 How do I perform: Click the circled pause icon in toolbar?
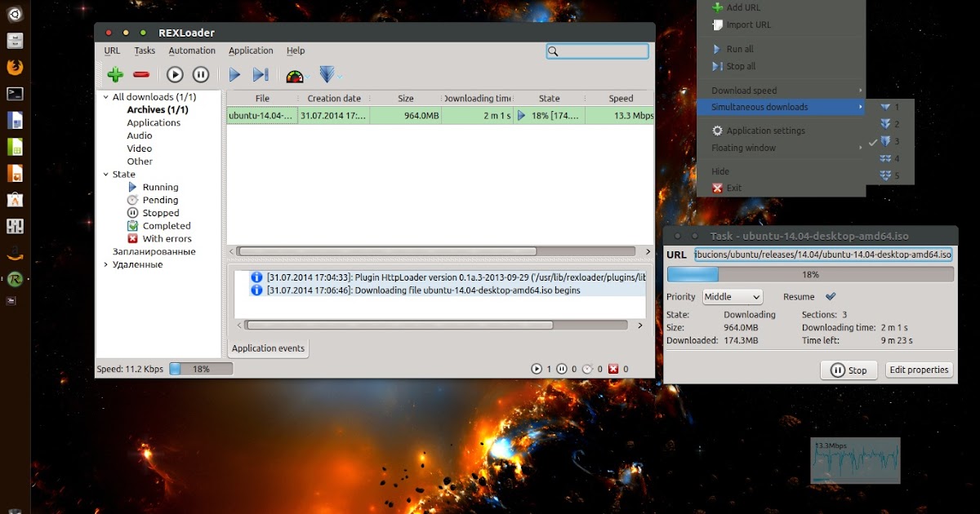[201, 75]
